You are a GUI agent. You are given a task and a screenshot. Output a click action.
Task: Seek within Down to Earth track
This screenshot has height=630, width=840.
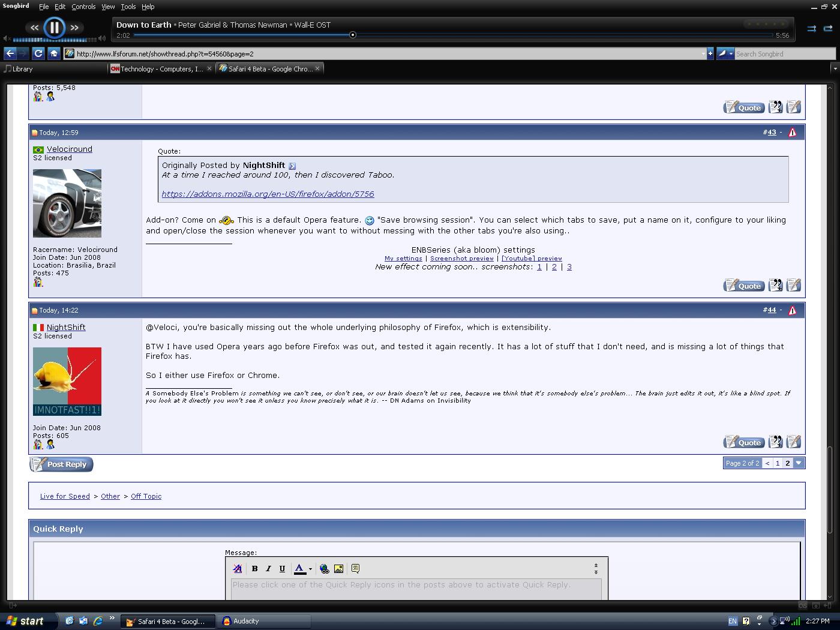[454, 35]
